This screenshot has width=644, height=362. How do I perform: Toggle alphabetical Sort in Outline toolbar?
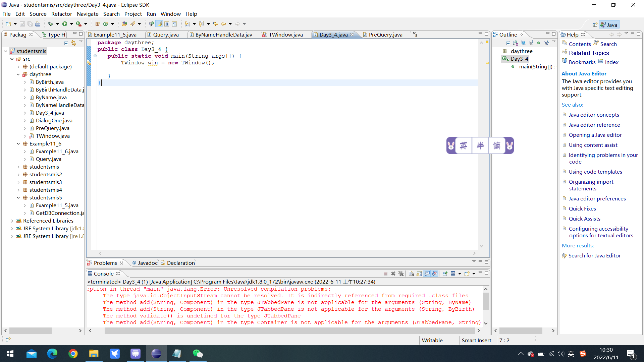516,43
